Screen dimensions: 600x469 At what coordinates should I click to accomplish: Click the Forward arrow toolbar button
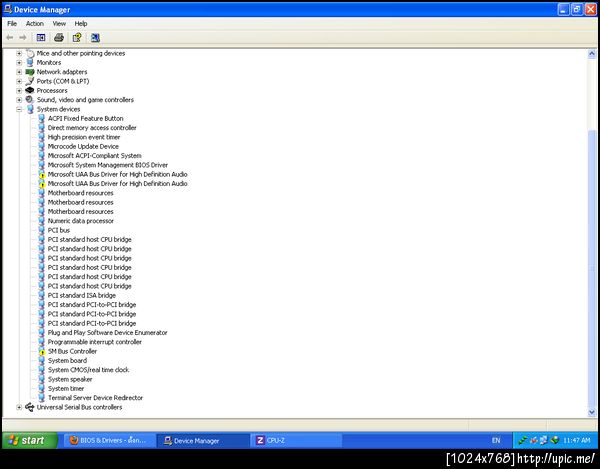(x=23, y=37)
